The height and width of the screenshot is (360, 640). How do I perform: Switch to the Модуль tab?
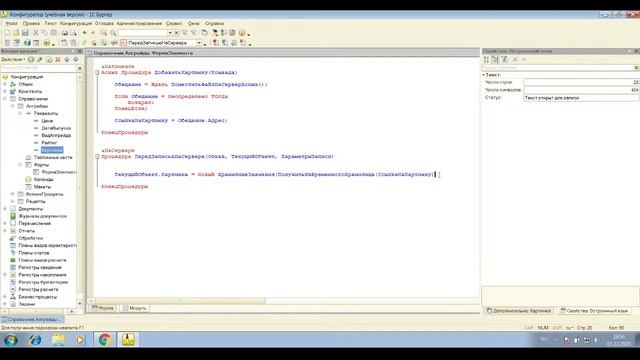pos(135,308)
